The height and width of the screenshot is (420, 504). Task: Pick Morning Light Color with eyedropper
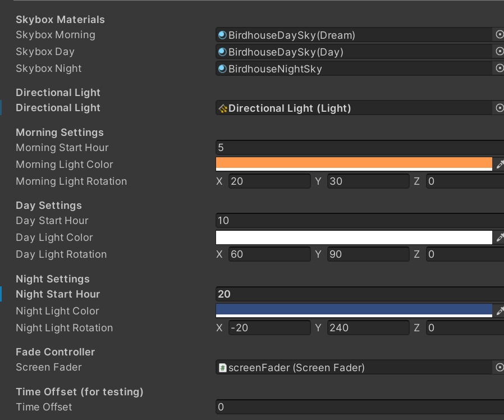click(x=500, y=165)
